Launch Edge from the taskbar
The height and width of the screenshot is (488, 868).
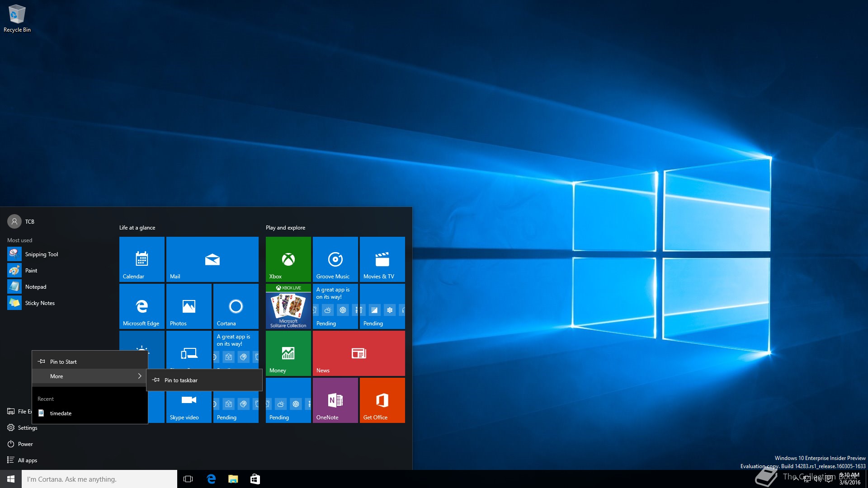(x=211, y=479)
